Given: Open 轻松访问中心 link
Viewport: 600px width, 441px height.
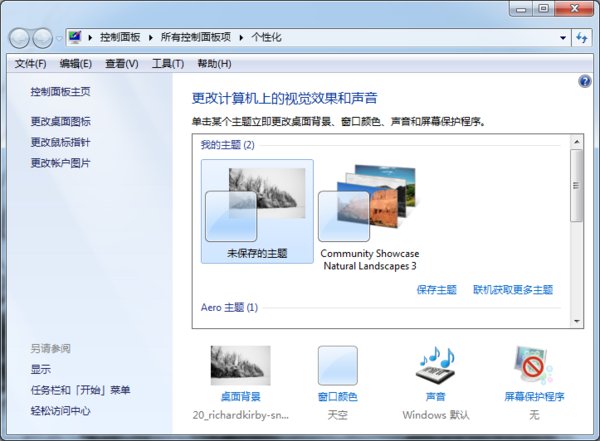Looking at the screenshot, I should pyautogui.click(x=60, y=411).
